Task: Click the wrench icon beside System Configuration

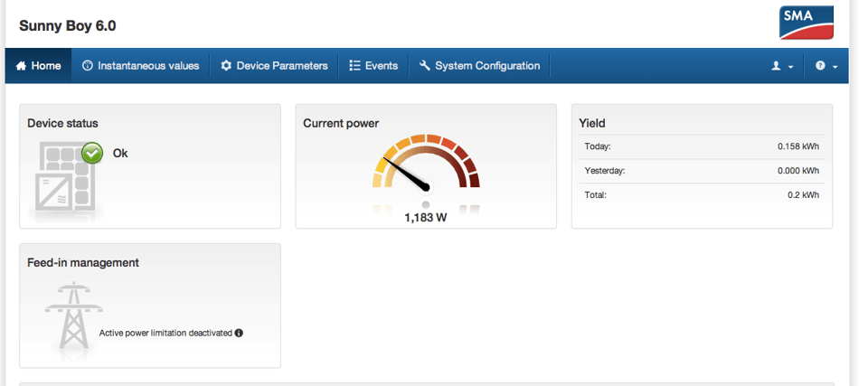Action: (425, 66)
